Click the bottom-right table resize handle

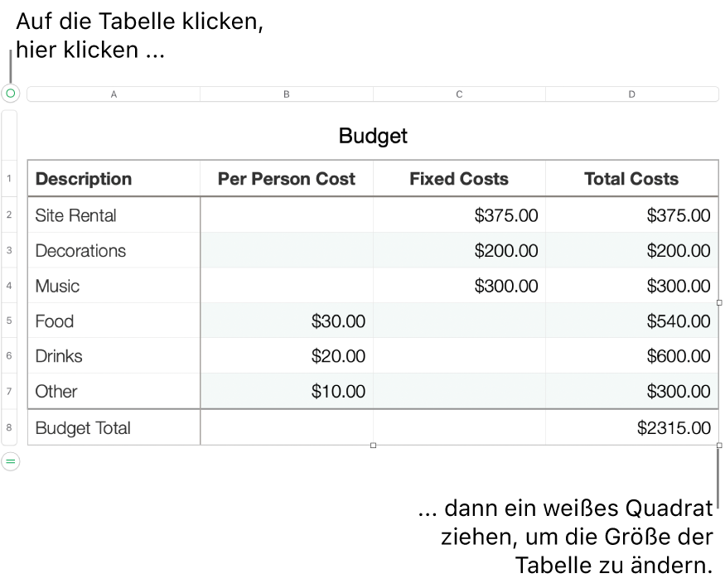pos(718,446)
